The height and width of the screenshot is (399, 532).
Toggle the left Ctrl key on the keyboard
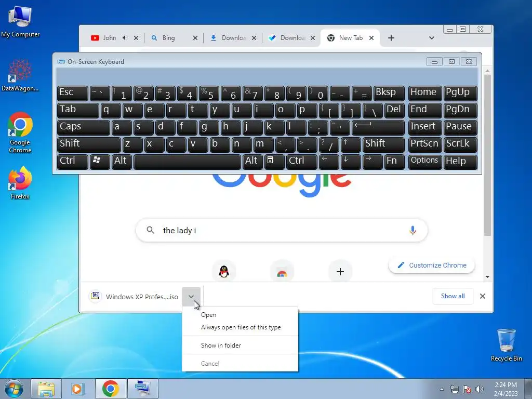(73, 161)
